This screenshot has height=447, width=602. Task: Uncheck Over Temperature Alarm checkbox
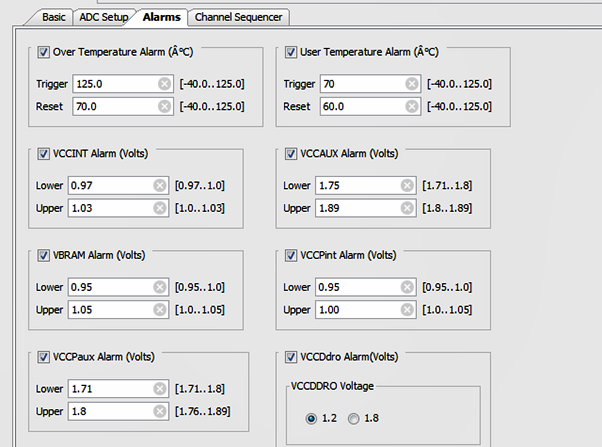(43, 52)
